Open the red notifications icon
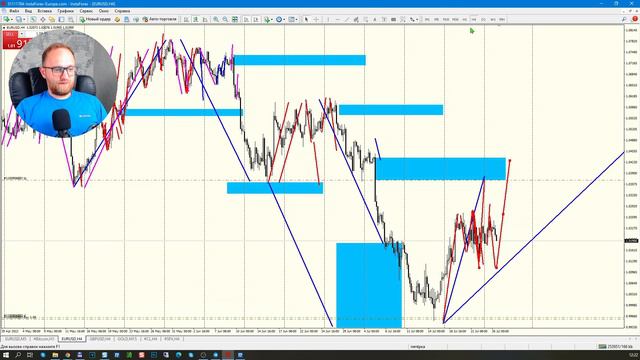 pos(635,19)
